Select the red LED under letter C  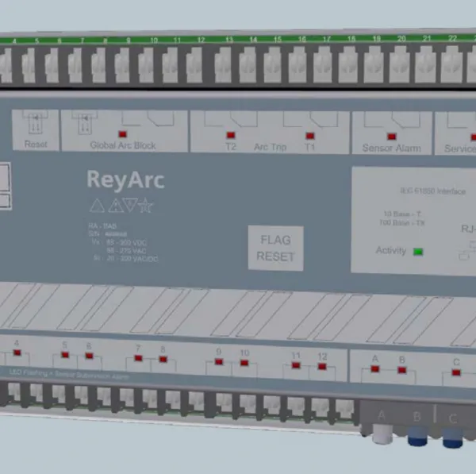[x=456, y=372]
